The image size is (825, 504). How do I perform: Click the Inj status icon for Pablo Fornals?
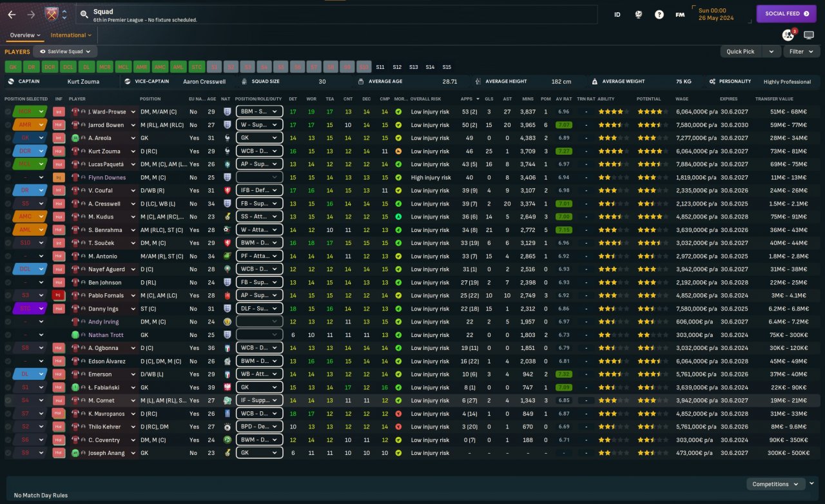click(59, 296)
